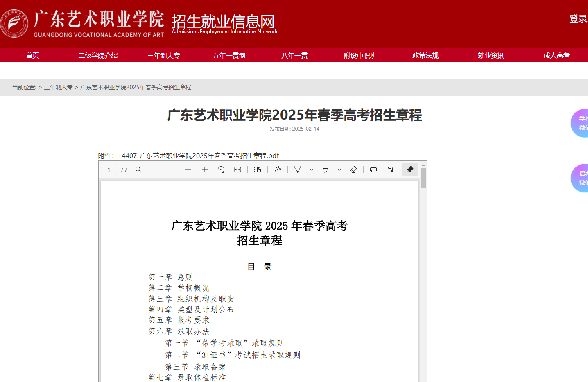Fit the PDF to page width
Image resolution: width=588 pixels, height=382 pixels.
pos(237,169)
